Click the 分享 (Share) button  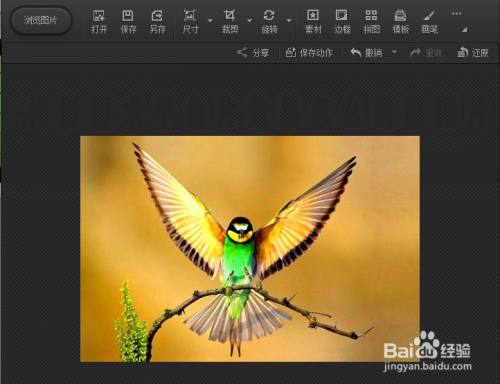pyautogui.click(x=253, y=53)
